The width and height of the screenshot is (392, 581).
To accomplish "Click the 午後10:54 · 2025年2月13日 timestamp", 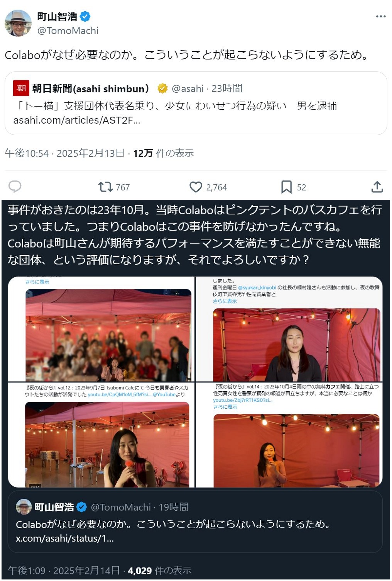I will [x=64, y=153].
